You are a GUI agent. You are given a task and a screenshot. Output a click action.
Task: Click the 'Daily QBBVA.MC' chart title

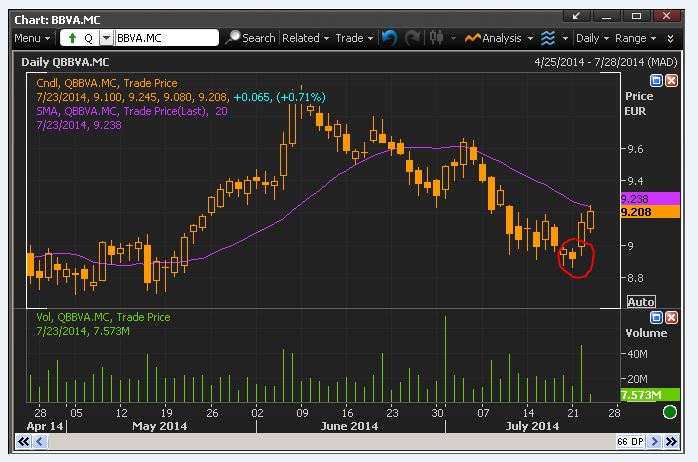tap(65, 62)
